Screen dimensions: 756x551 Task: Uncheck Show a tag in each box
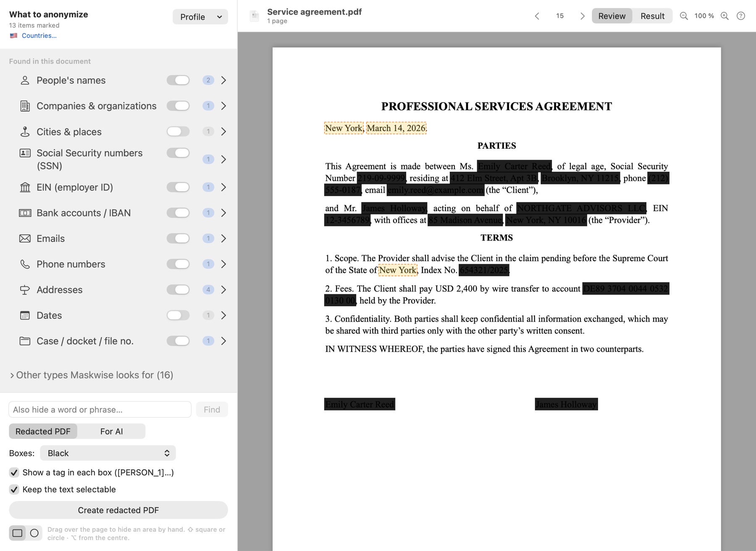pyautogui.click(x=14, y=472)
